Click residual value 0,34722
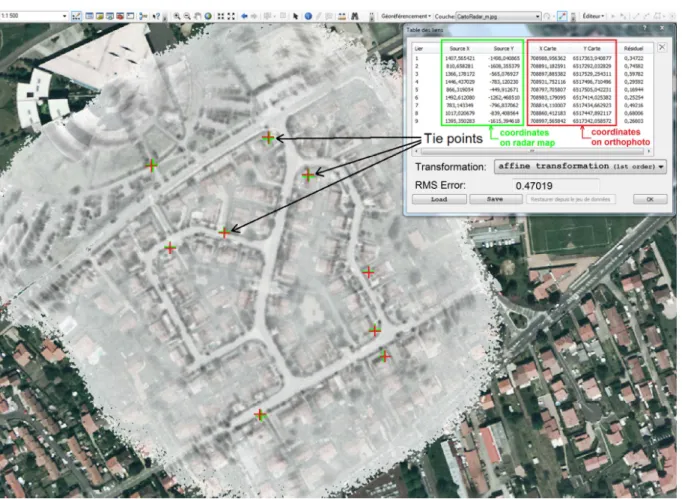Image resolution: width=682 pixels, height=499 pixels. coord(633,58)
